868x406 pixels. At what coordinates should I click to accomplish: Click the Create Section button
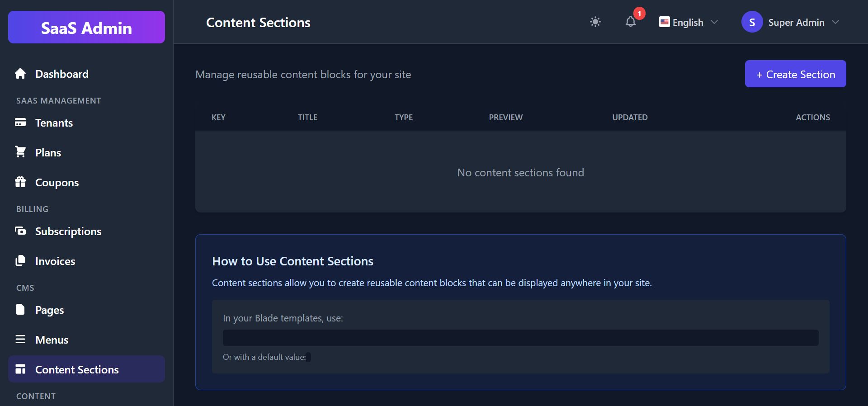coord(795,74)
